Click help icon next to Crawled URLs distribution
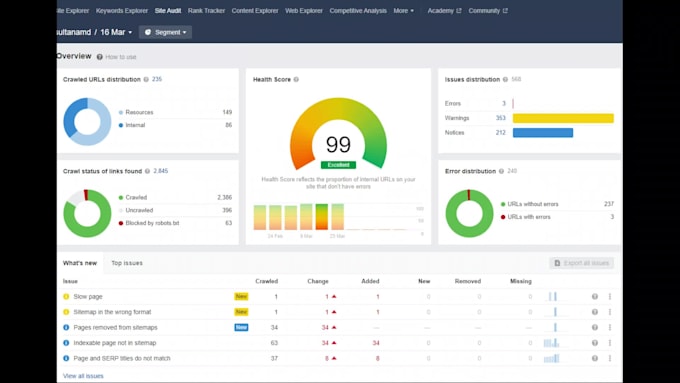Screen dimensions: 680x383 pos(146,79)
